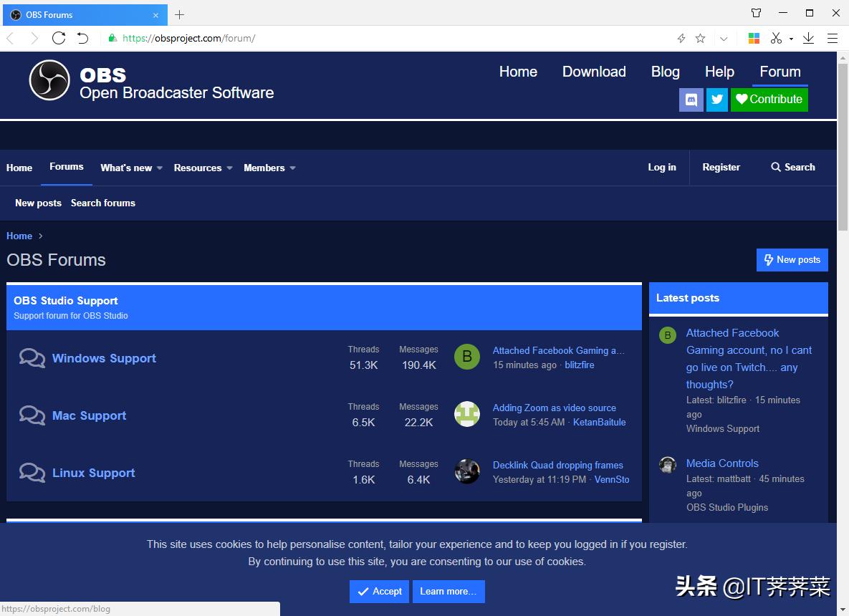Click the undo/restore page icon
Viewport: 849px width, 616px height.
click(x=82, y=38)
